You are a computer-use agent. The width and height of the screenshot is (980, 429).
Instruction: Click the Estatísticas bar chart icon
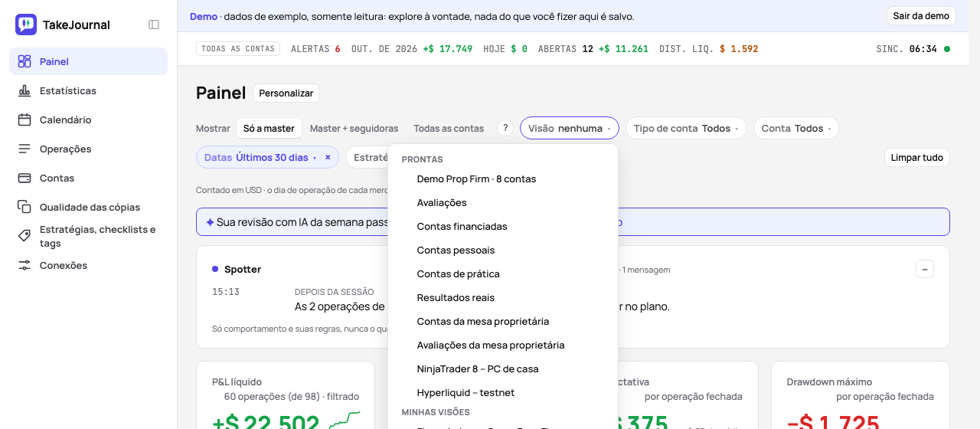(x=24, y=90)
